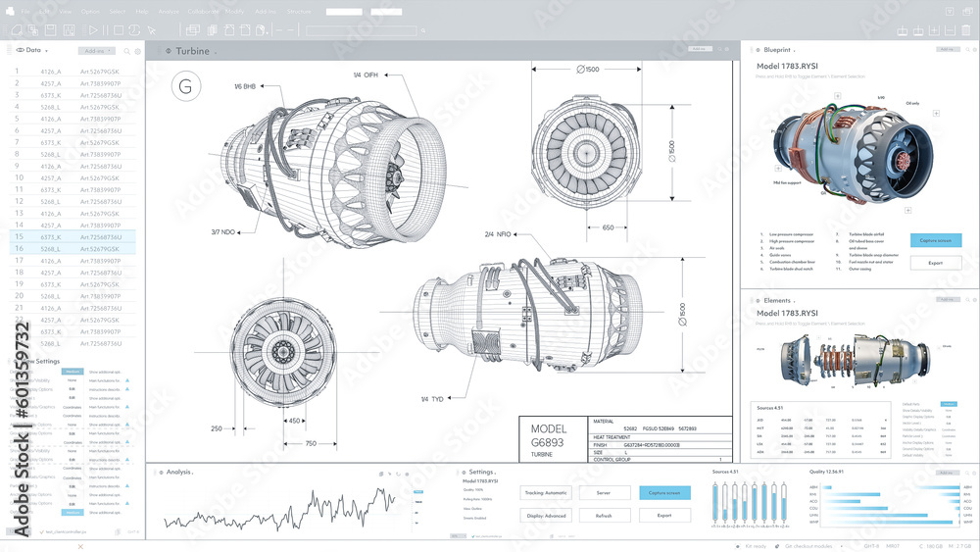Viewport: 980px width, 552px height.
Task: Open the File menu
Action: pyautogui.click(x=25, y=11)
